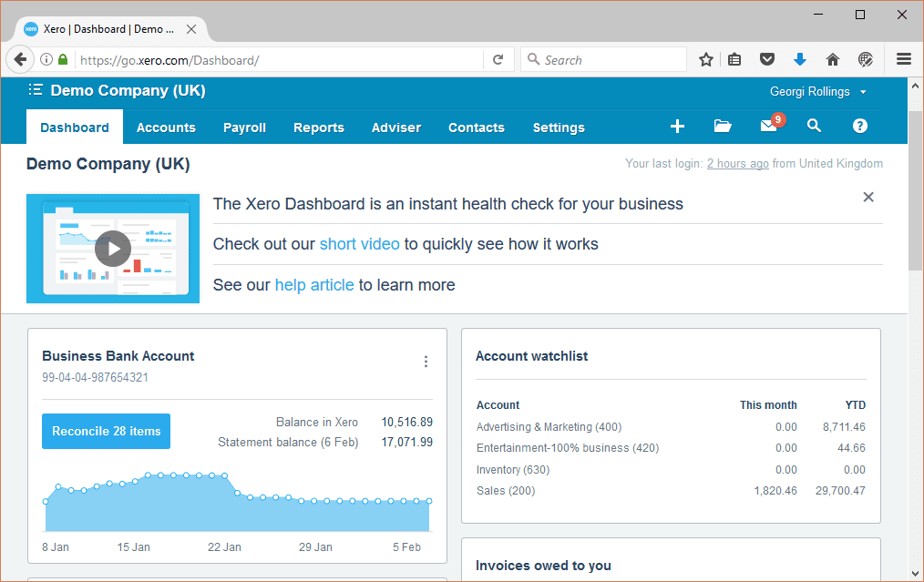Click the 2 hours ago login link

click(738, 164)
